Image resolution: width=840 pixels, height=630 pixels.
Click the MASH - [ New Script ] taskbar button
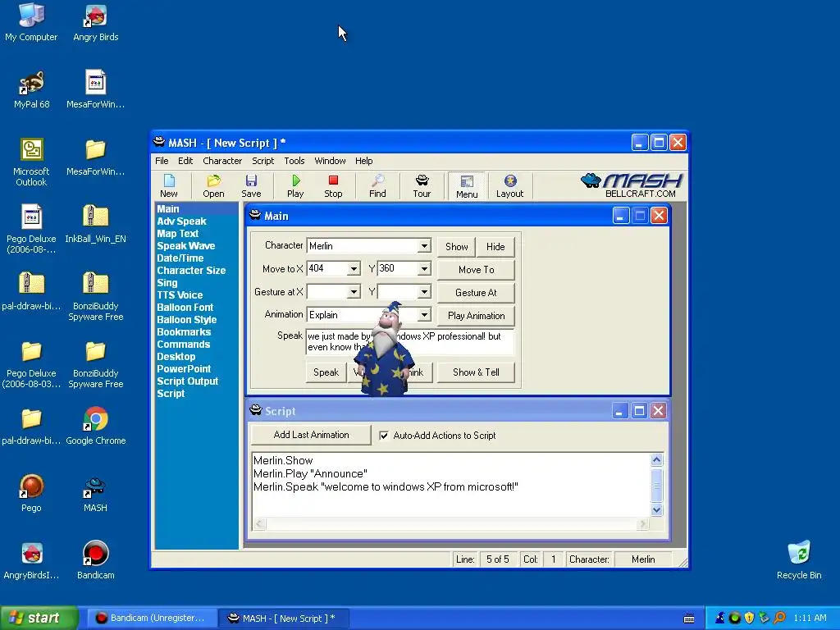(x=284, y=619)
